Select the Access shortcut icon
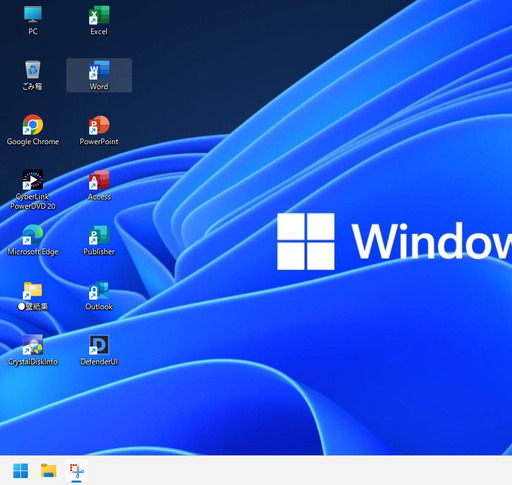The width and height of the screenshot is (512, 485). [x=99, y=180]
